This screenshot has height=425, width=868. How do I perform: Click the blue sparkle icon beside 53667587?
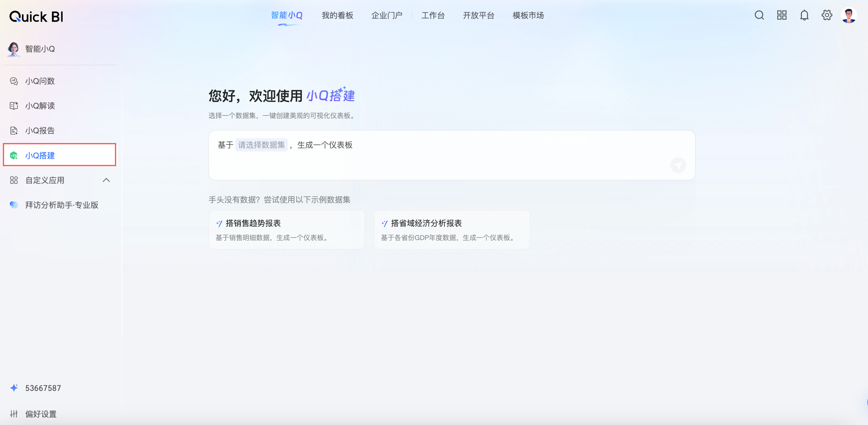[14, 388]
